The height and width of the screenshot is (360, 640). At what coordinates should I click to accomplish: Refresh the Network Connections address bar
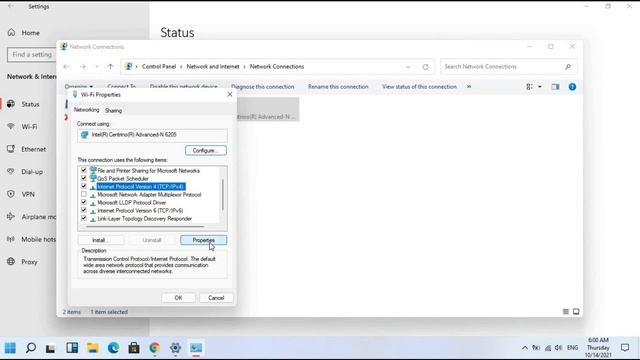[425, 67]
